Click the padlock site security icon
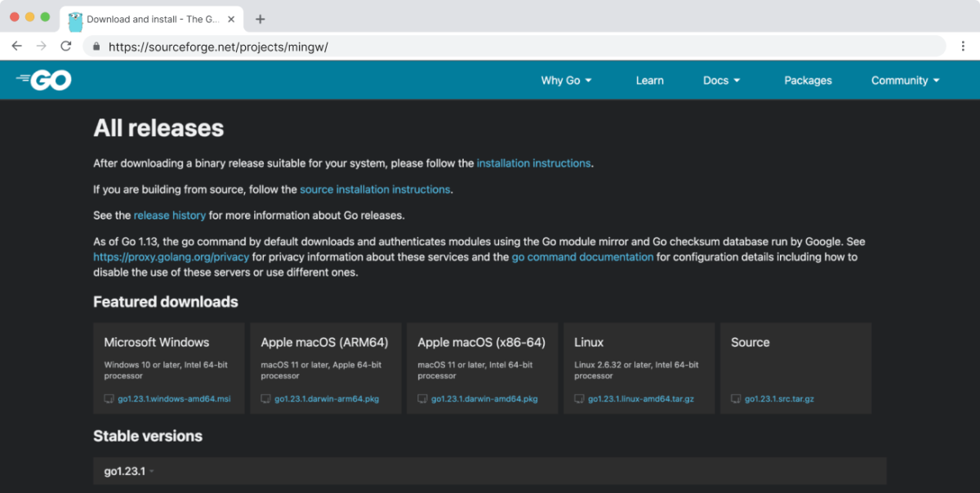This screenshot has width=980, height=493. point(97,47)
